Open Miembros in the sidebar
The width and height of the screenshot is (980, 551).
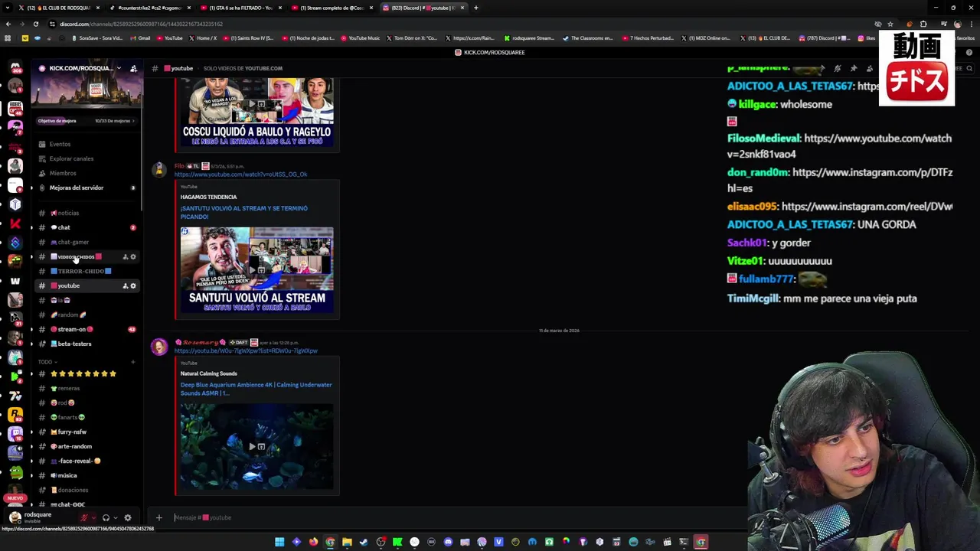tap(86, 173)
